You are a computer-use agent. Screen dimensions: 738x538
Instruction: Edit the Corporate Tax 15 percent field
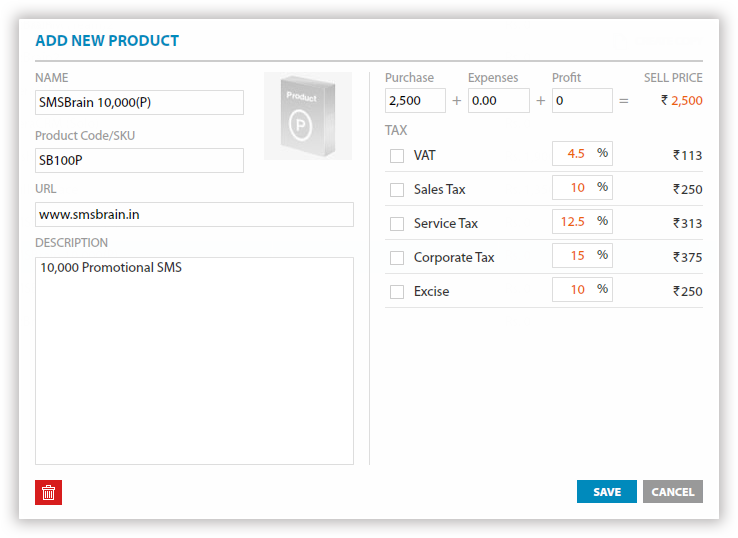point(582,256)
